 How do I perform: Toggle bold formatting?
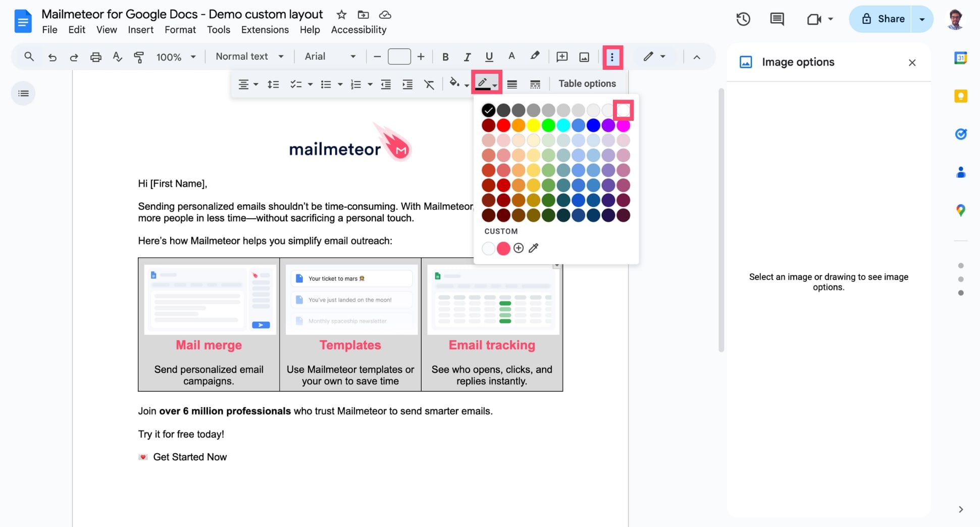[445, 57]
